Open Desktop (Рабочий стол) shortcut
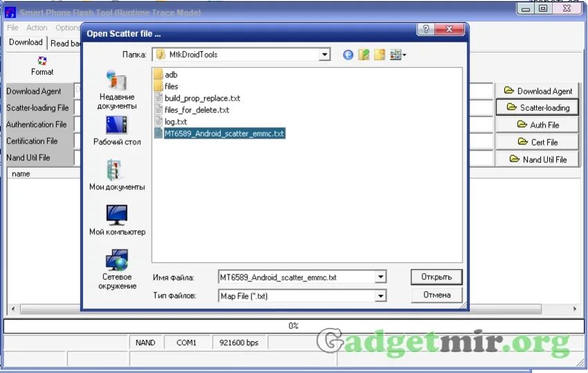588x373 pixels. point(117,131)
